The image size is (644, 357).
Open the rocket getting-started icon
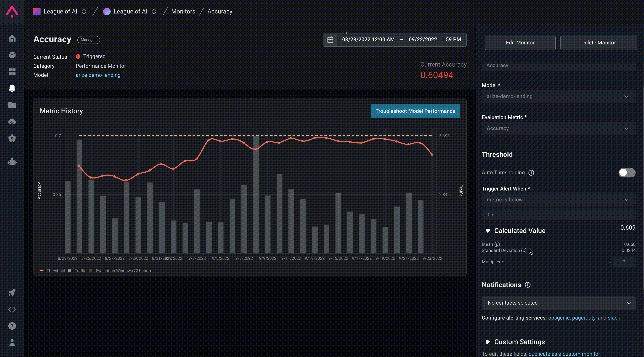tap(12, 292)
